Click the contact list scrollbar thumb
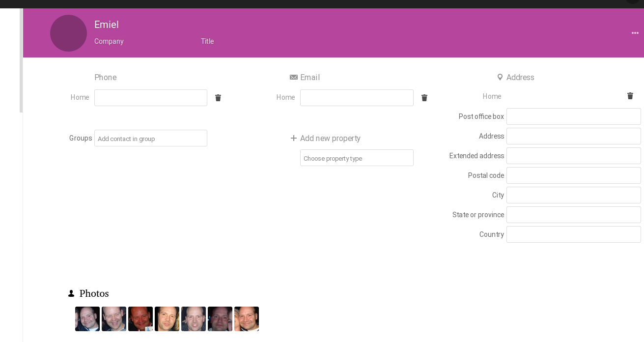Viewport: 644px width, 342px height. coord(21,60)
